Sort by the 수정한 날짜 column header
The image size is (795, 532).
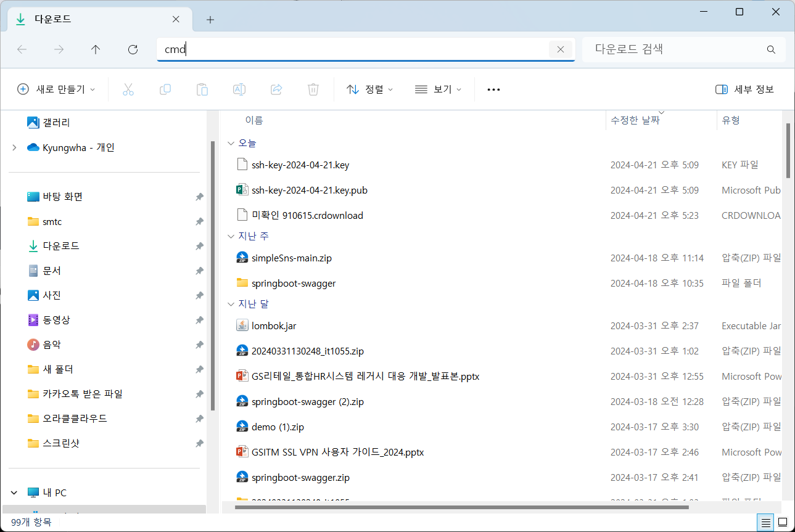[x=635, y=121]
